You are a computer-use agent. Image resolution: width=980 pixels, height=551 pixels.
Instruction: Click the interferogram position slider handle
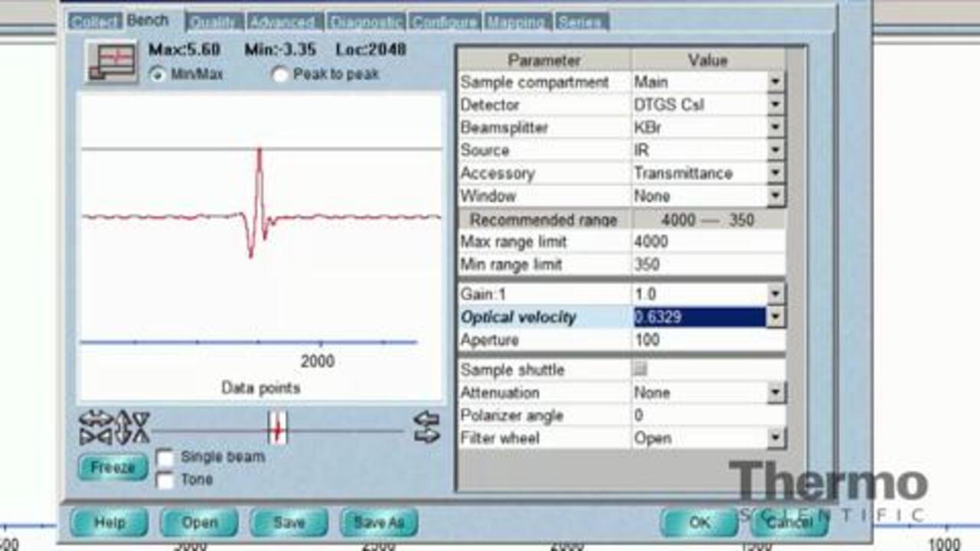coord(277,428)
